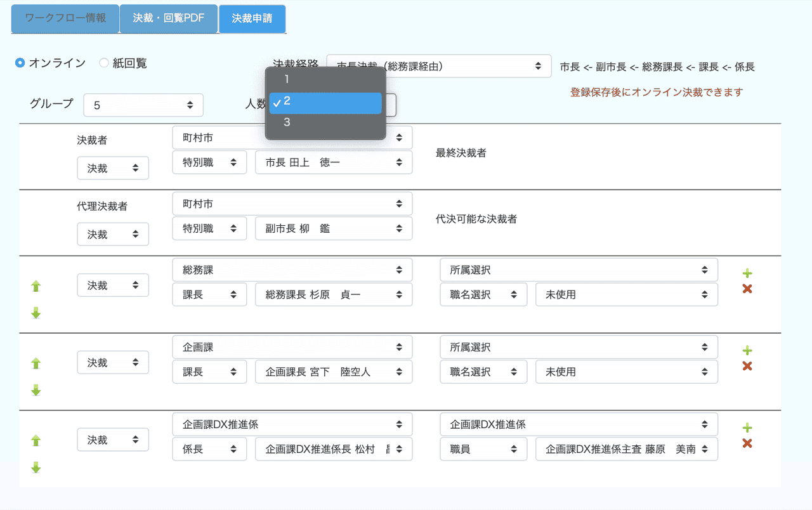
Task: Switch to ワークフロー情報 tab
Action: [x=65, y=18]
